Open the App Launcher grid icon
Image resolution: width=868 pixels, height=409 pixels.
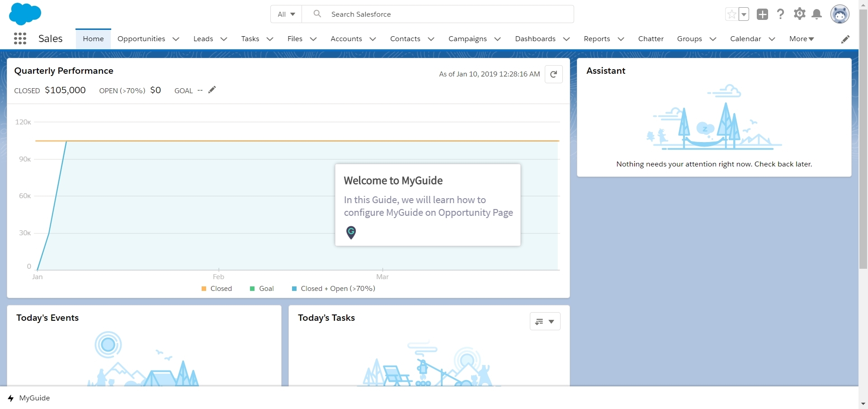[x=20, y=38]
